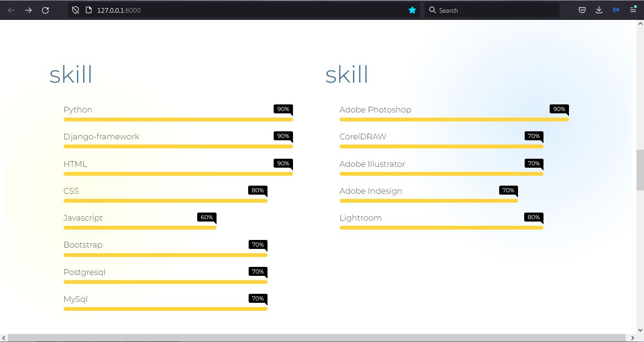Click the address bar showing 127.0.0.1:8000

[x=118, y=10]
